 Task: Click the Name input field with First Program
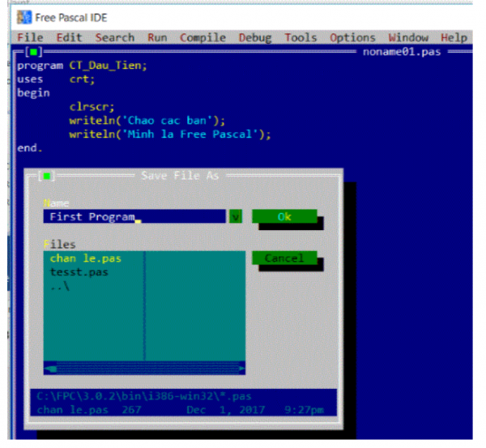click(x=134, y=216)
